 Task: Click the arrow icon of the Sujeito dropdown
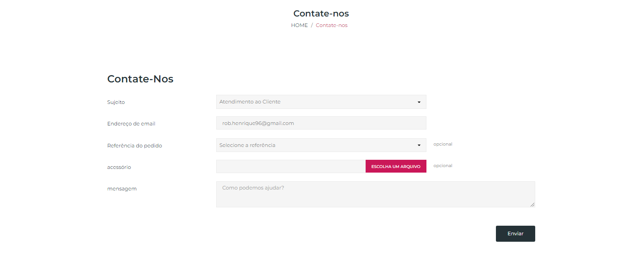pos(419,102)
